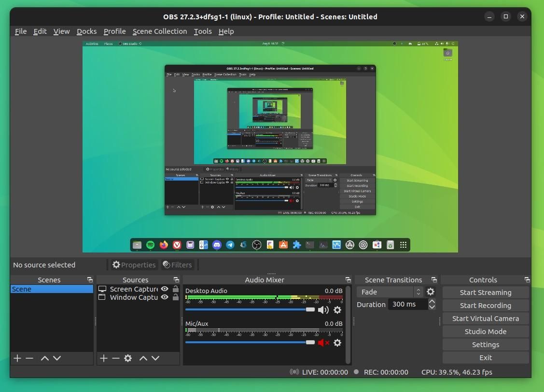
Task: Click the Desktop Audio volume slider handle
Action: pyautogui.click(x=310, y=309)
